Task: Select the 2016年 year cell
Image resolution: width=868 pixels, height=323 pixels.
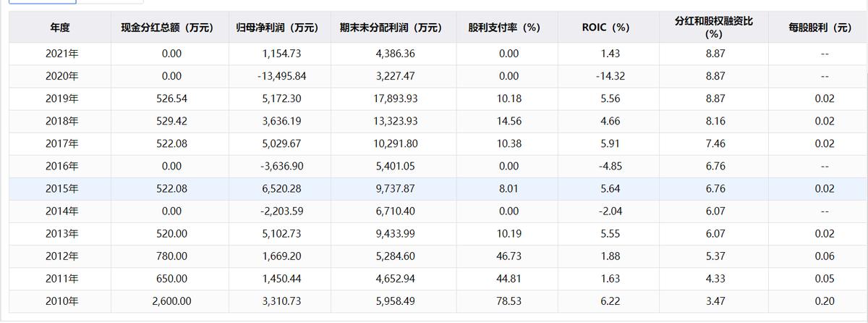Action: (61, 166)
